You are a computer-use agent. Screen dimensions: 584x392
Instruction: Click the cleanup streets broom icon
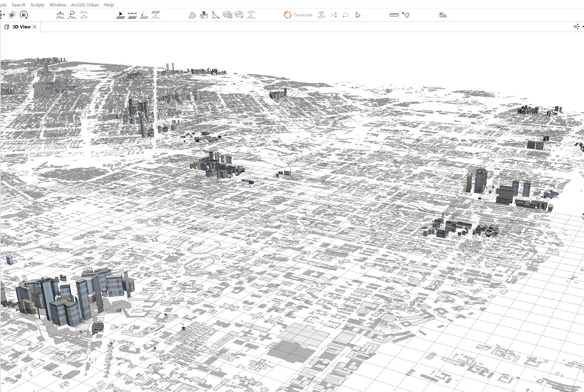point(144,15)
